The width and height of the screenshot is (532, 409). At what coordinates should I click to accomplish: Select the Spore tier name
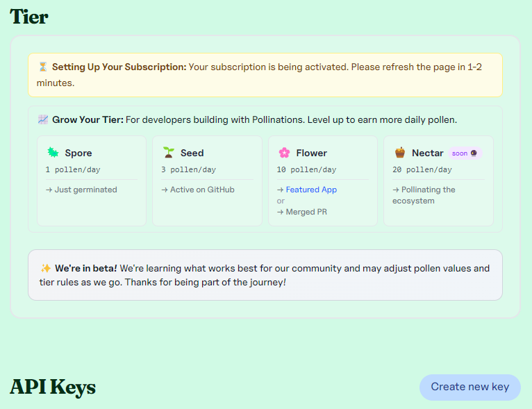pyautogui.click(x=78, y=153)
